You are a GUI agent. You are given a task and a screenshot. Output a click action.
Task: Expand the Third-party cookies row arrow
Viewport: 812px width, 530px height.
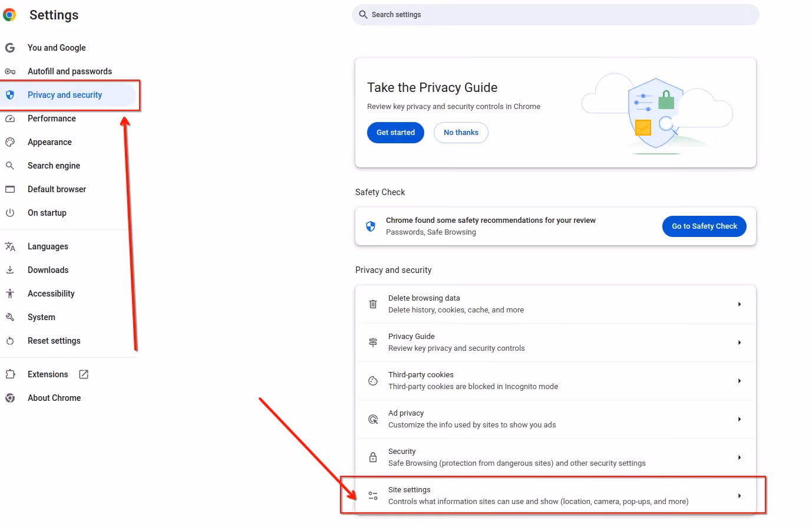(x=740, y=381)
